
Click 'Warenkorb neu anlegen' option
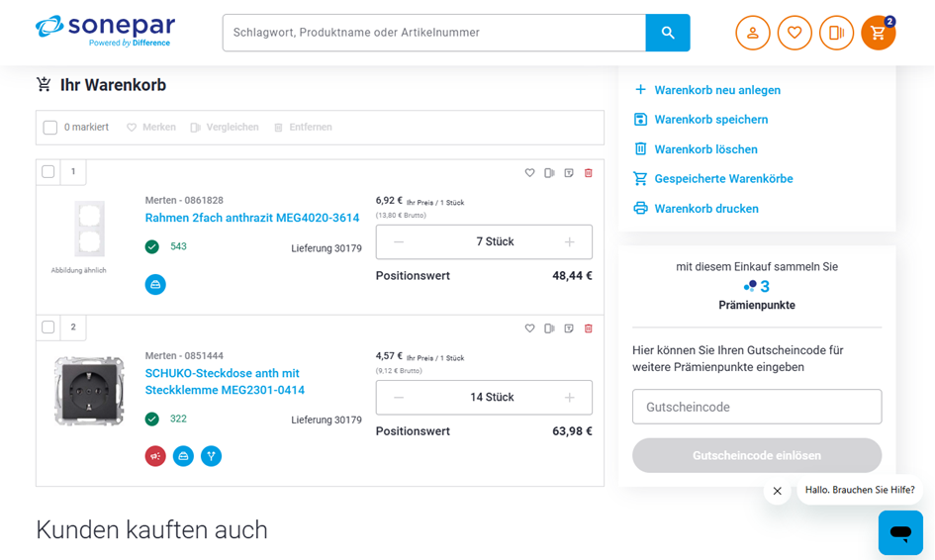[716, 90]
